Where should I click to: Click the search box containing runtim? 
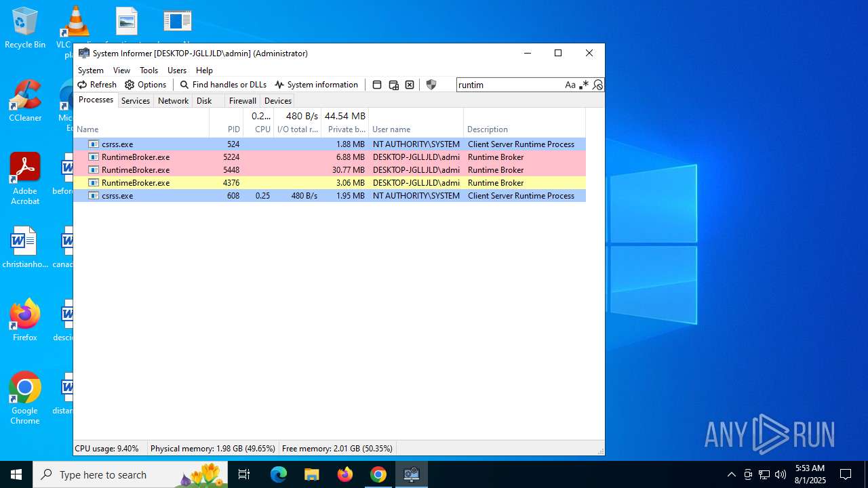510,85
